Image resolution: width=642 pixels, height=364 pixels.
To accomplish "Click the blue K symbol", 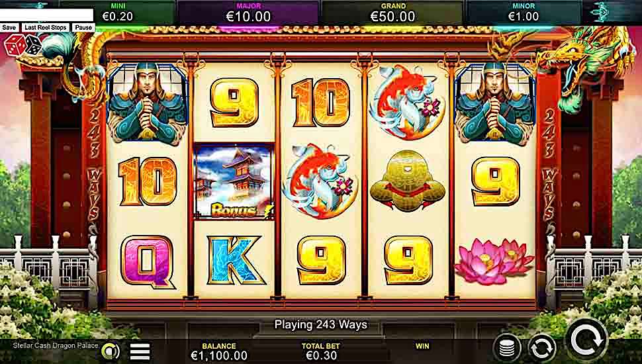I will (234, 260).
